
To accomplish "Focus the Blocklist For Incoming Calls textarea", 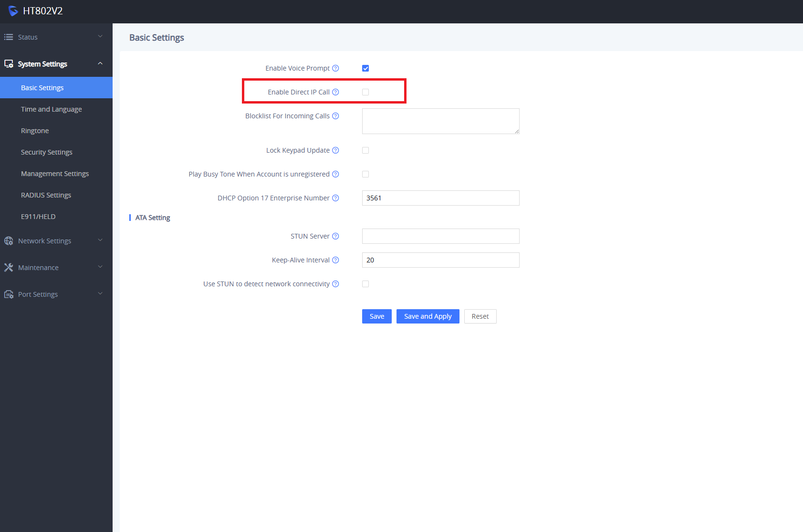I will (x=440, y=121).
